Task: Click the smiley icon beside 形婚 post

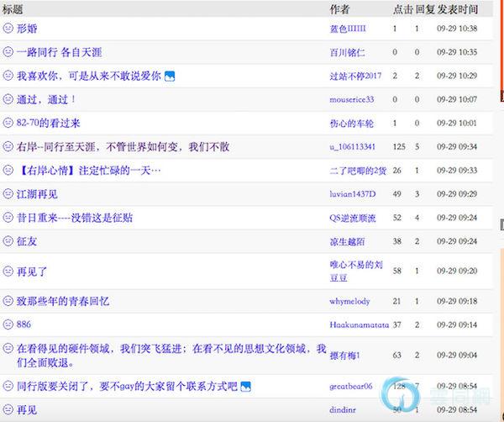Action: click(x=8, y=29)
